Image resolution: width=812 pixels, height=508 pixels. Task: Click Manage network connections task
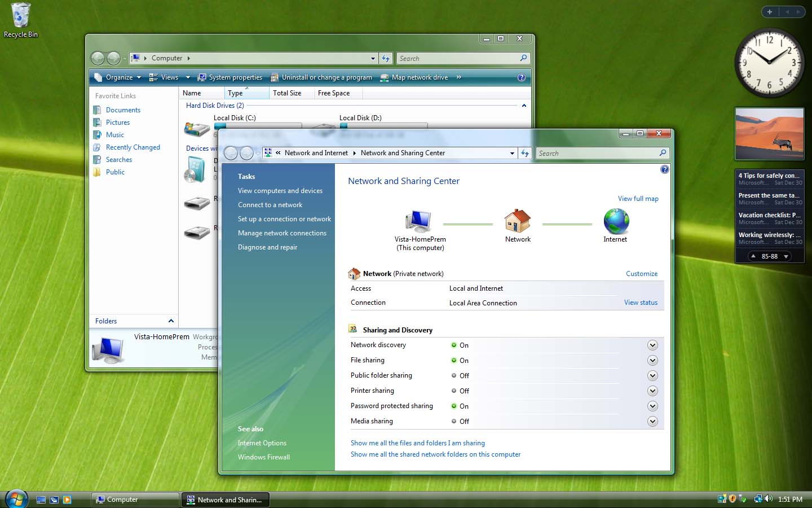coord(282,233)
